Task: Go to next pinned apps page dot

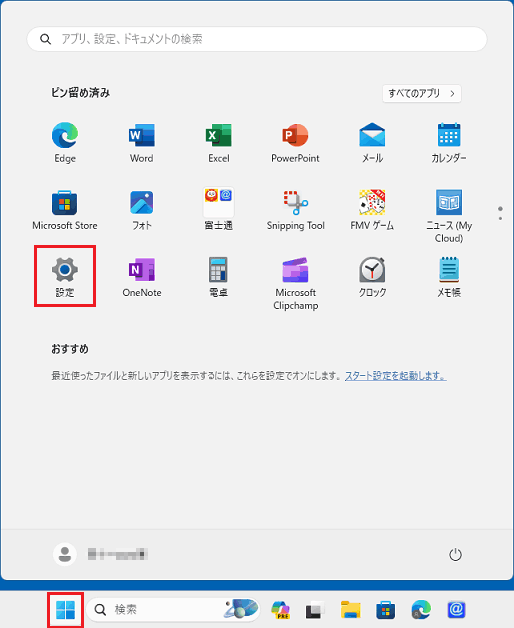Action: click(500, 218)
